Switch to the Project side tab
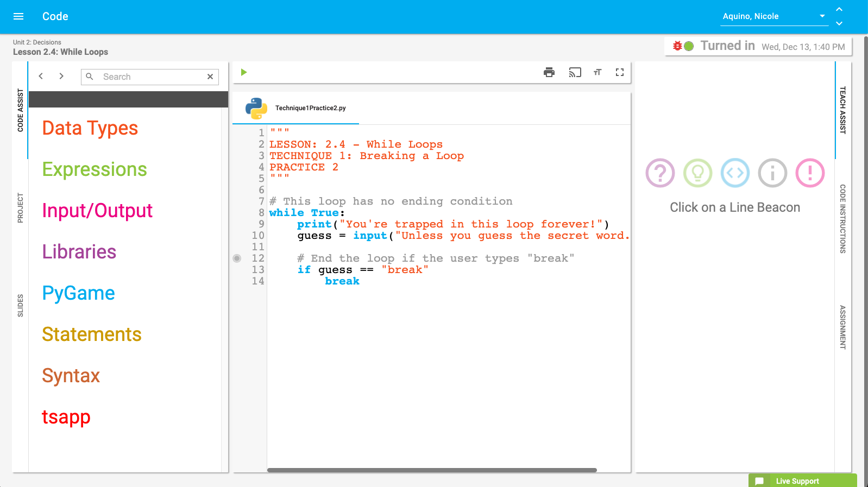The width and height of the screenshot is (868, 487). (x=21, y=208)
